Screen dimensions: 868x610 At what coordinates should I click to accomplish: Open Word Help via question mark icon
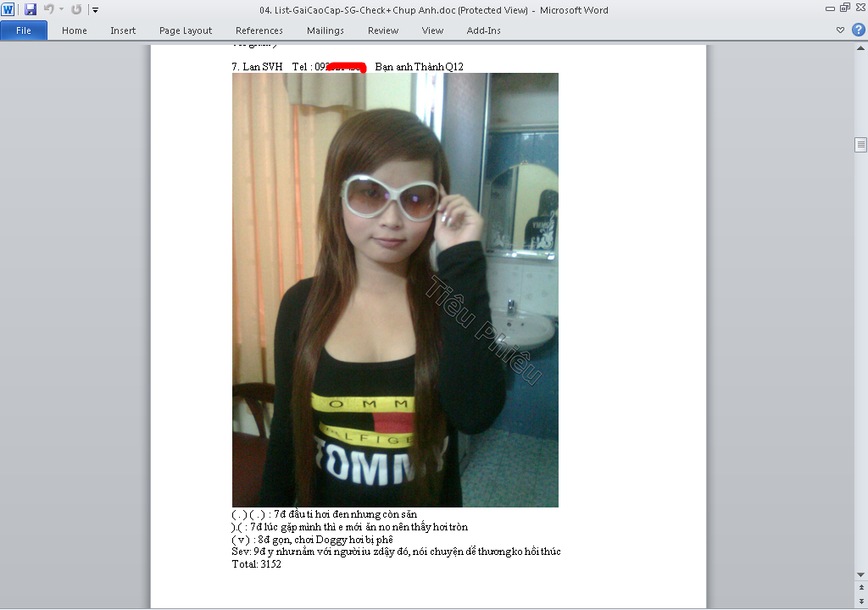pos(858,30)
